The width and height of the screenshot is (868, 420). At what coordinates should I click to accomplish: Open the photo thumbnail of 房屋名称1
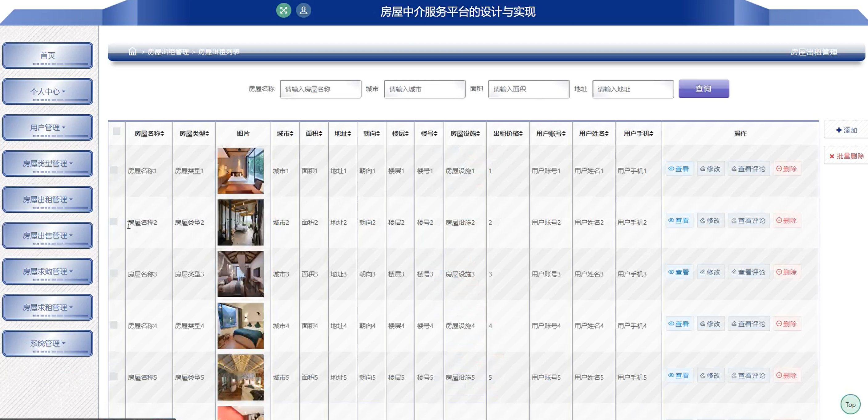coord(241,171)
